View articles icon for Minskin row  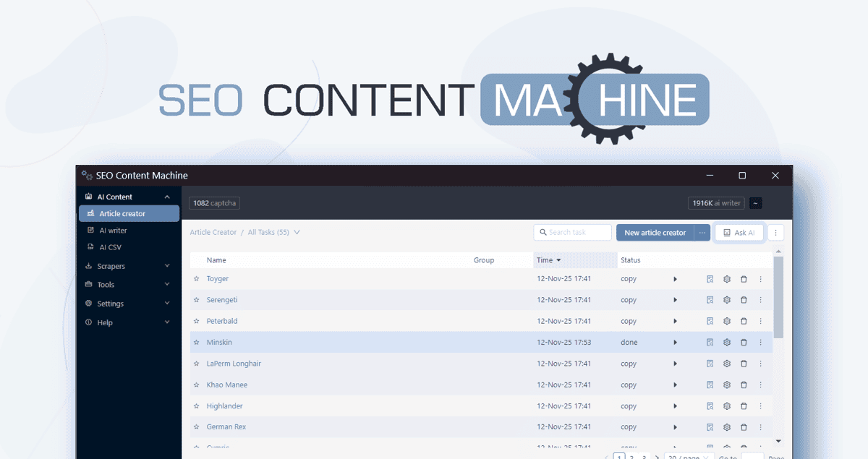point(710,343)
